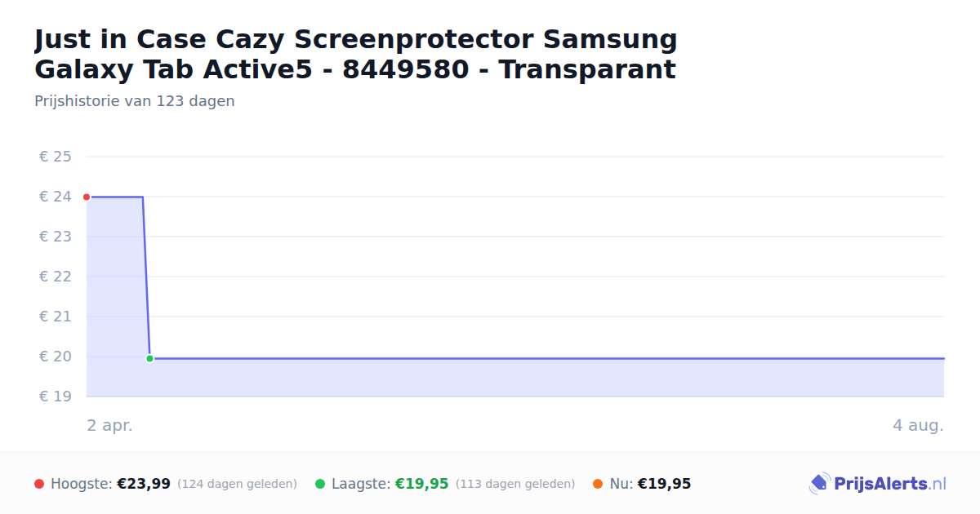The height and width of the screenshot is (514, 980).
Task: Click the green lowest price marker on chart
Action: click(x=149, y=358)
